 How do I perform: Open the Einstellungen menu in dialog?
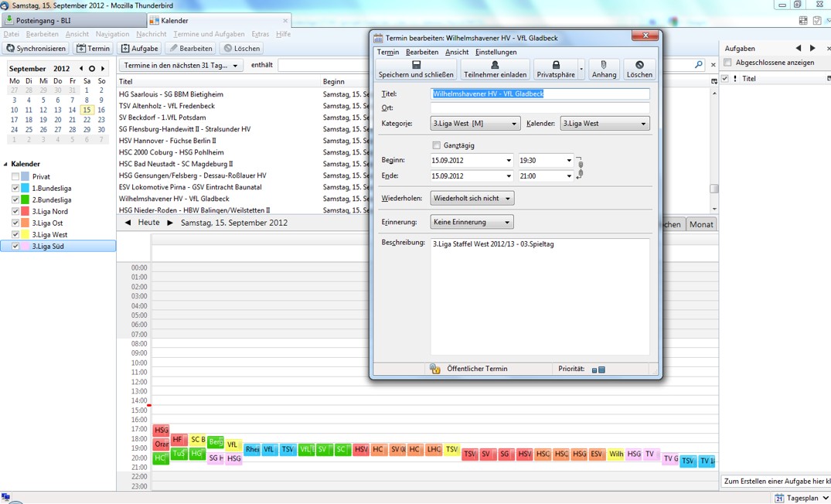click(496, 52)
